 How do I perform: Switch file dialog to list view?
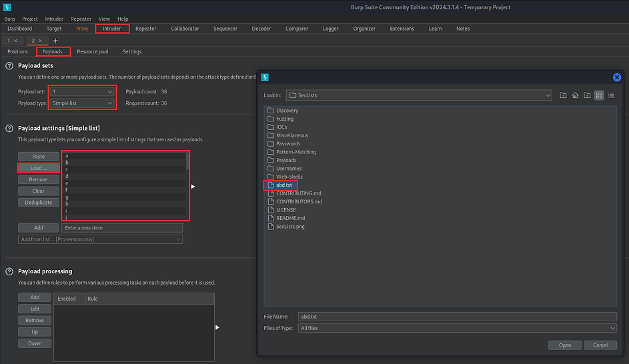[x=599, y=95]
